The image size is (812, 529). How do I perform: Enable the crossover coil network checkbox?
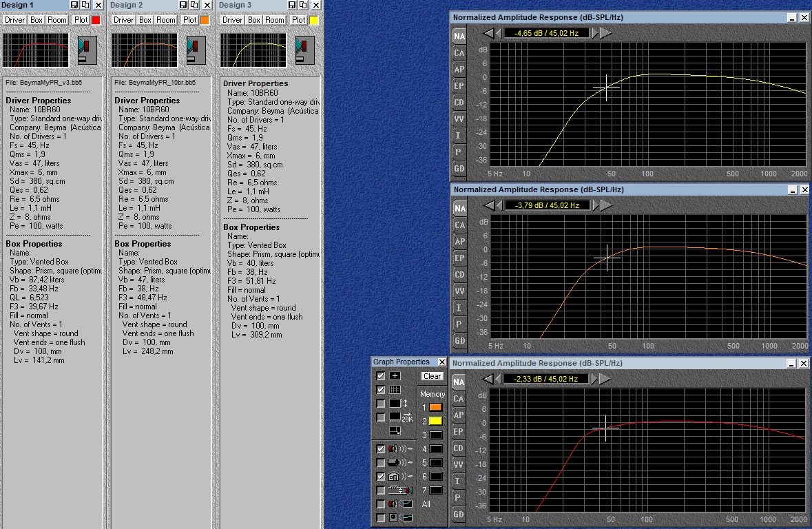point(381,490)
